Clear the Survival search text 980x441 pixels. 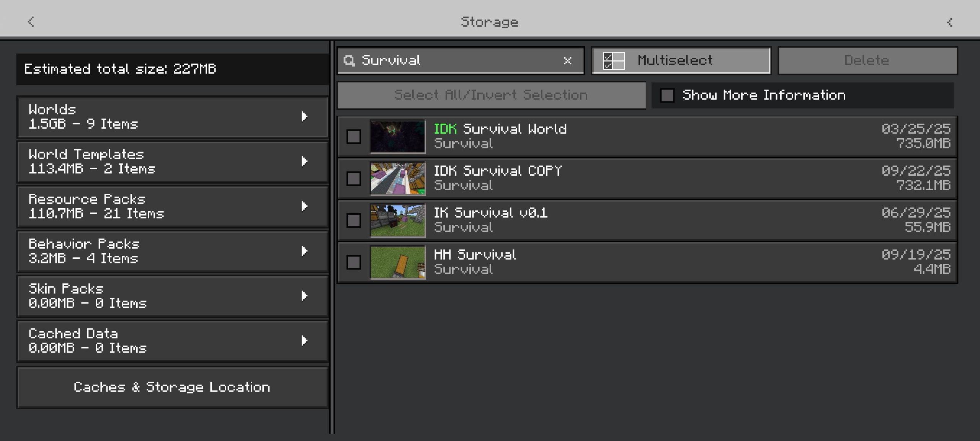click(x=567, y=60)
